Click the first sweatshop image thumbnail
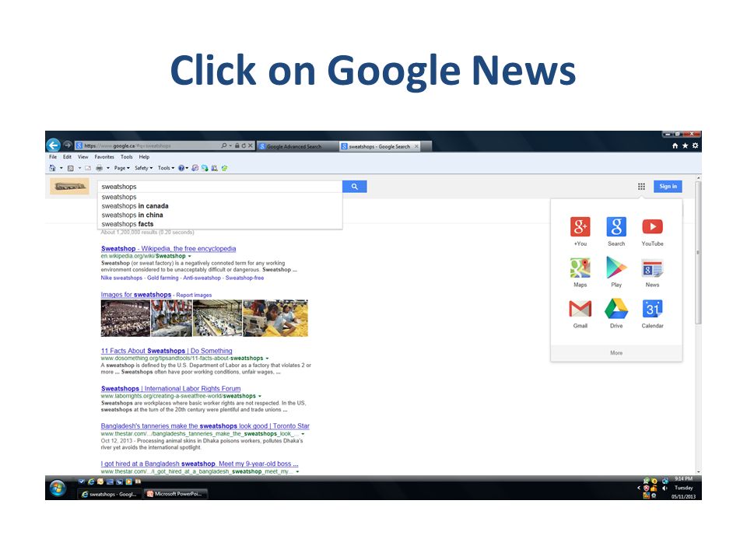This screenshot has width=747, height=560. pyautogui.click(x=125, y=318)
